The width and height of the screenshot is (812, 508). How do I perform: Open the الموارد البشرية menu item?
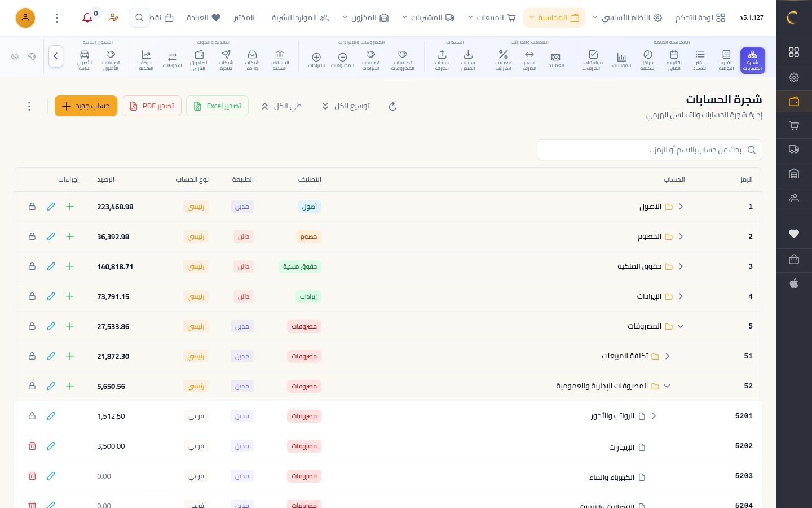(x=300, y=18)
